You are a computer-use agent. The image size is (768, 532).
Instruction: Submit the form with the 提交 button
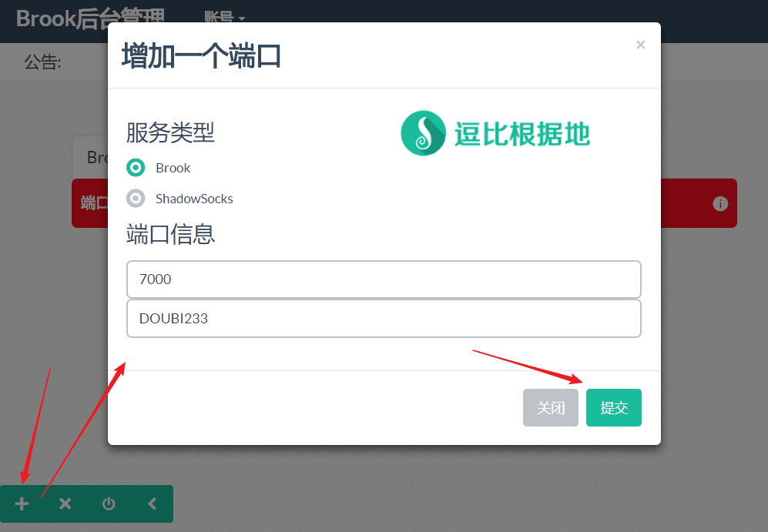pyautogui.click(x=613, y=408)
